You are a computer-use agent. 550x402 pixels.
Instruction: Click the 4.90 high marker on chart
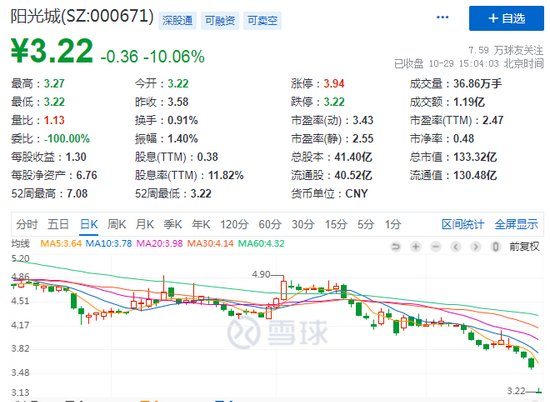[x=261, y=274]
